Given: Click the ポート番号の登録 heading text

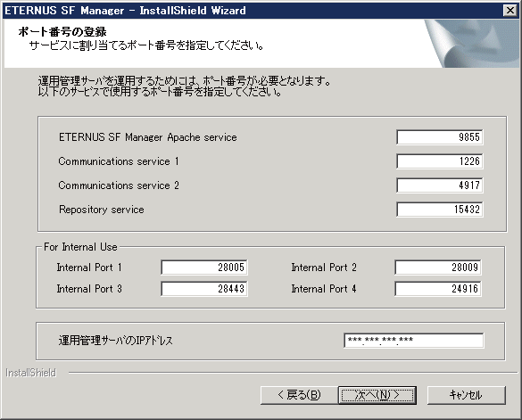Looking at the screenshot, I should click(x=62, y=31).
